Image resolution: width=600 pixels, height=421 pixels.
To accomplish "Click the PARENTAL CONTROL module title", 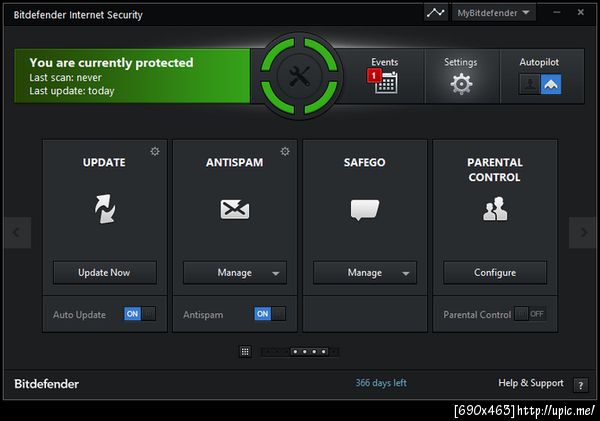I will [x=495, y=170].
